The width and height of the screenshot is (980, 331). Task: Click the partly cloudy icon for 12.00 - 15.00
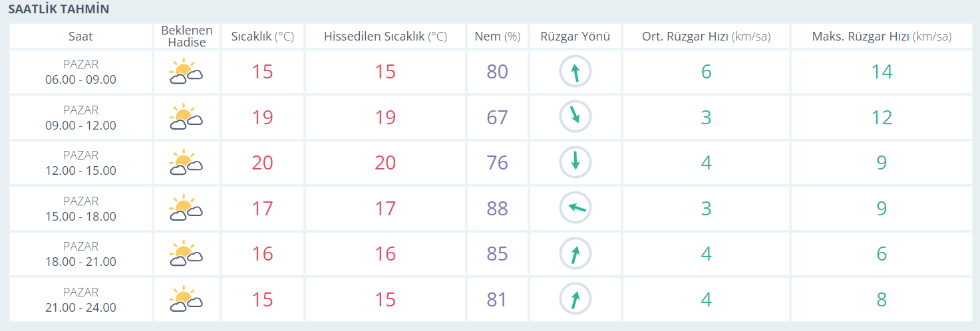pyautogui.click(x=186, y=163)
